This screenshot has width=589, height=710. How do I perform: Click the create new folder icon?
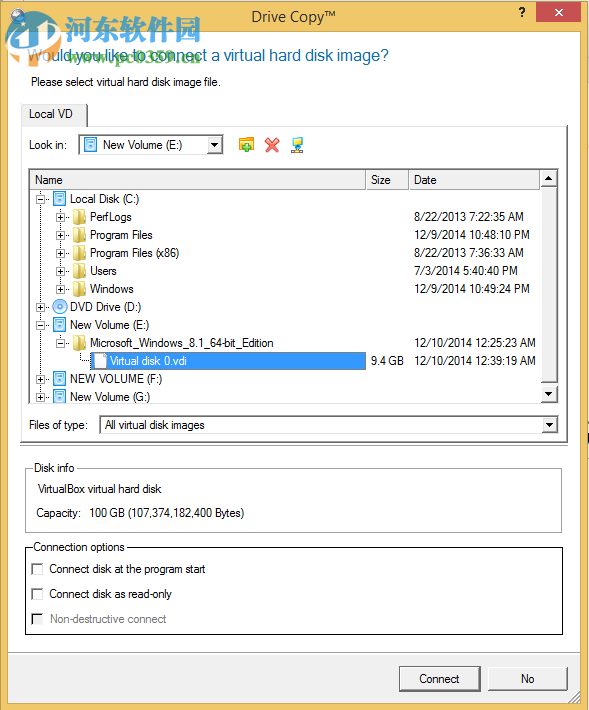[x=246, y=145]
